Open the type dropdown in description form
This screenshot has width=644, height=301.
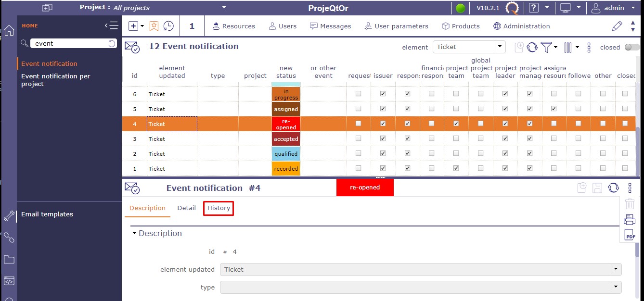tap(616, 287)
